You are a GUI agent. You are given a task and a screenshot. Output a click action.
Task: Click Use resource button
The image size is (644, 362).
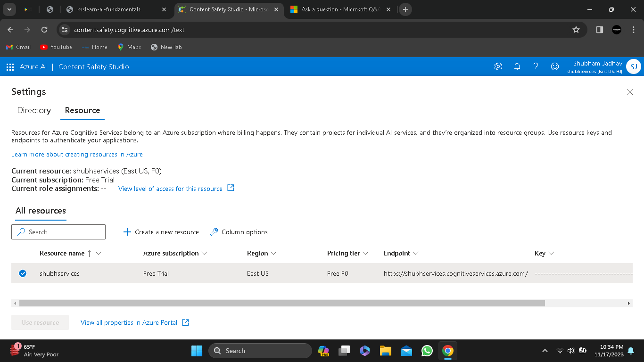[x=40, y=322]
